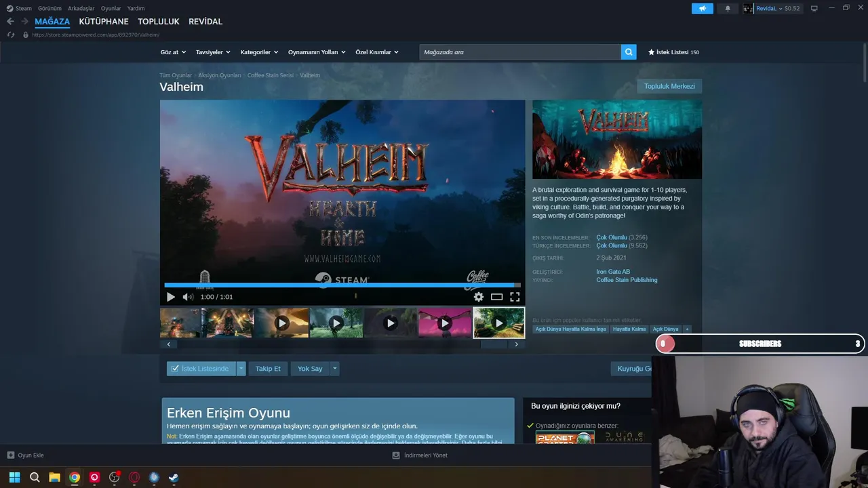Image resolution: width=868 pixels, height=488 pixels.
Task: Click Tüm Oyunlar breadcrumb
Action: [176, 75]
